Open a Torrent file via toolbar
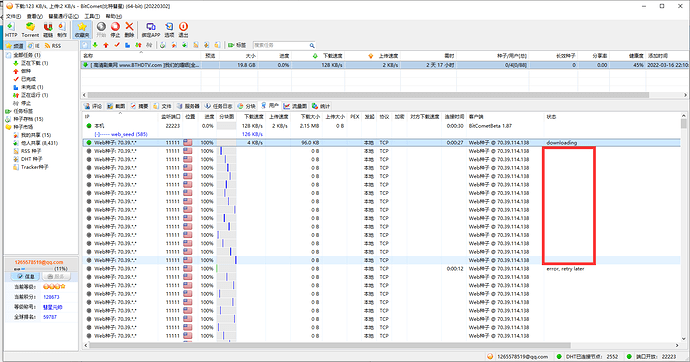 point(30,29)
